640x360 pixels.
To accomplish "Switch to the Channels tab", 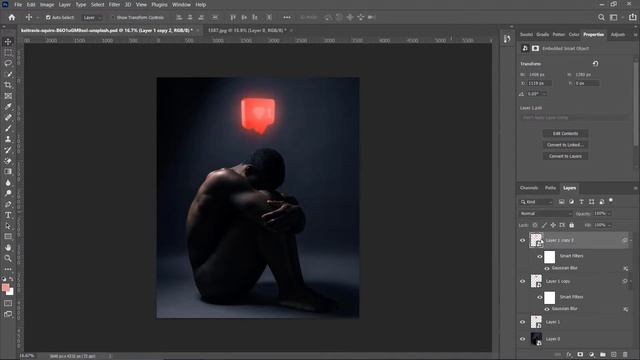I will pos(529,188).
